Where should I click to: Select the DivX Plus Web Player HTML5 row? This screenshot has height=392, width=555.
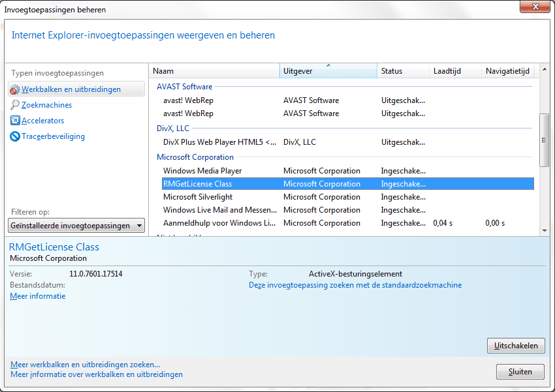coord(348,142)
